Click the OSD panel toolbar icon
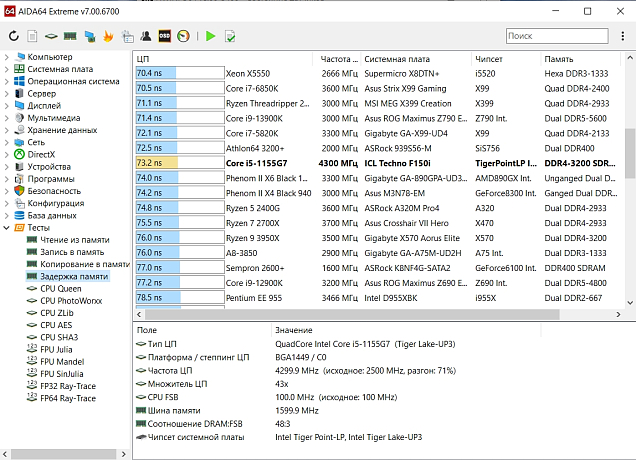The height and width of the screenshot is (460, 636). click(165, 37)
